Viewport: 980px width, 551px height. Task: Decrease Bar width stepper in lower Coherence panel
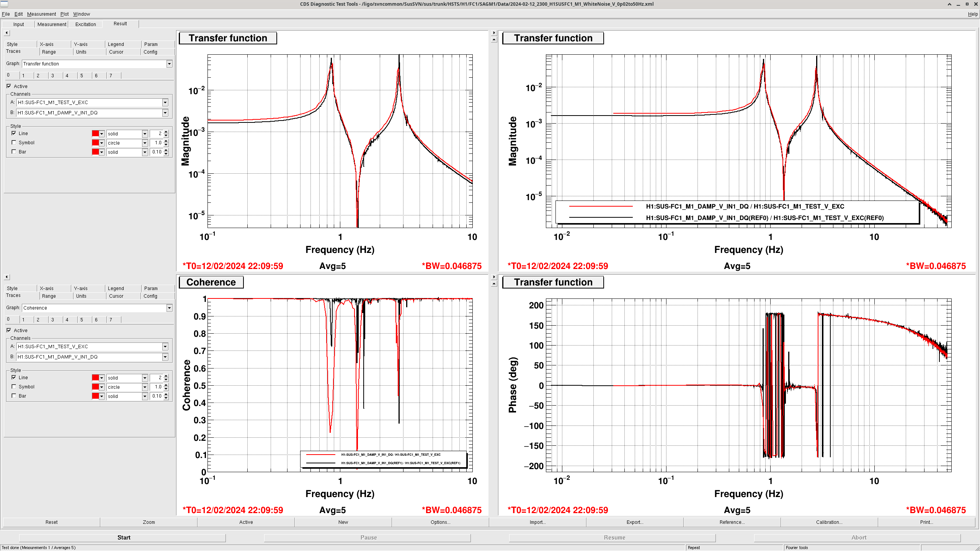pos(166,398)
